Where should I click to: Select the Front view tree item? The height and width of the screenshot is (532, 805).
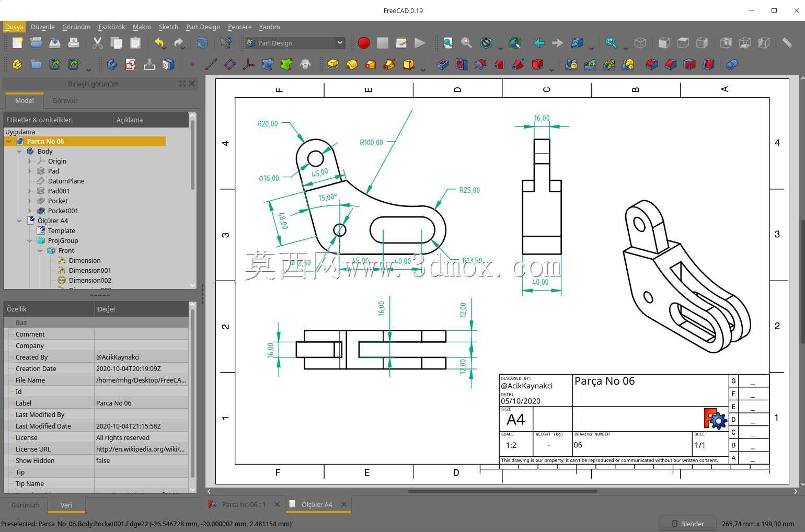click(x=66, y=250)
